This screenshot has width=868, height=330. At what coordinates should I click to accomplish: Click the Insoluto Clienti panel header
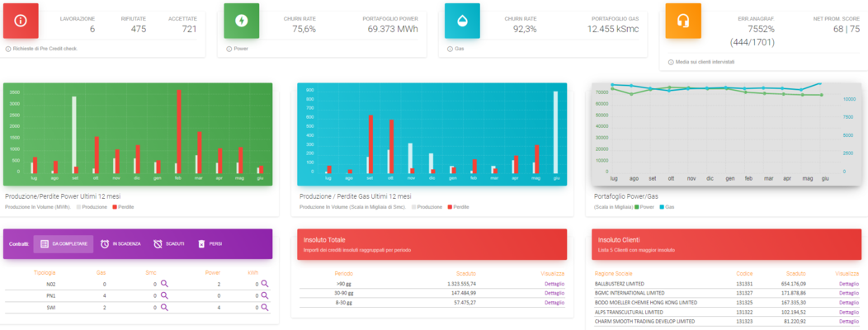click(726, 244)
